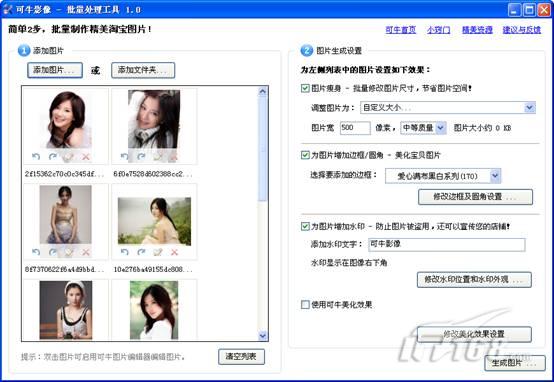Click the filename 8f7370622f6a4d9bbd...
The height and width of the screenshot is (382, 554).
tap(65, 269)
